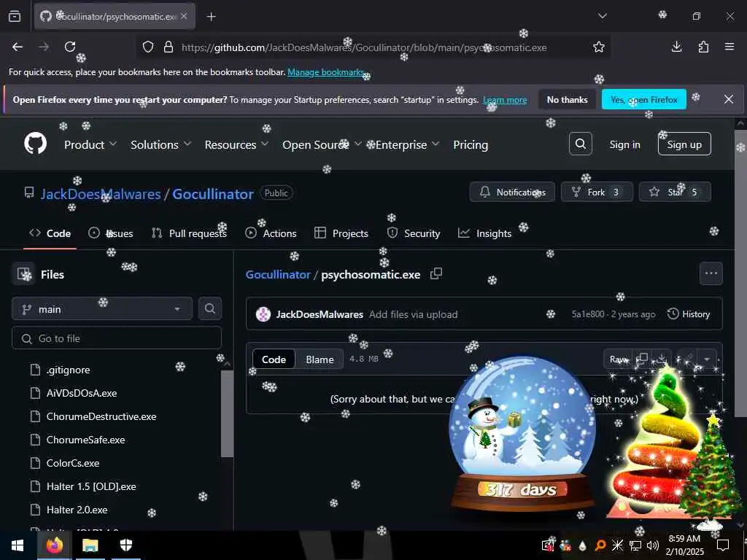Open the Pricing page
Viewport: 747px width, 560px height.
pyautogui.click(x=471, y=145)
